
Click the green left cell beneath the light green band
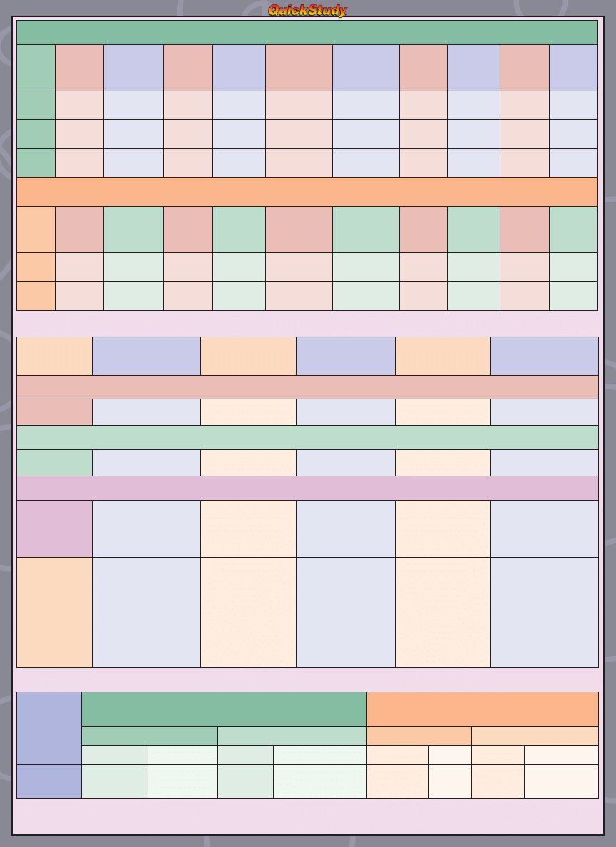[x=54, y=462]
